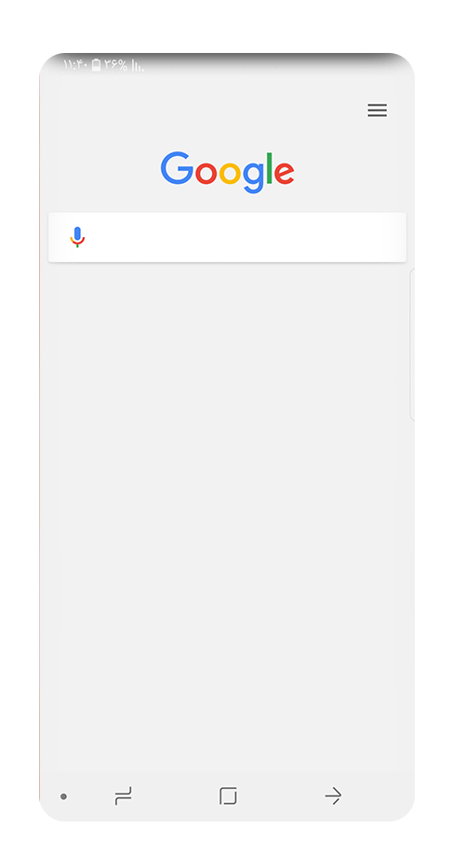
Task: Open the edge panel handle on right side
Action: (x=412, y=345)
